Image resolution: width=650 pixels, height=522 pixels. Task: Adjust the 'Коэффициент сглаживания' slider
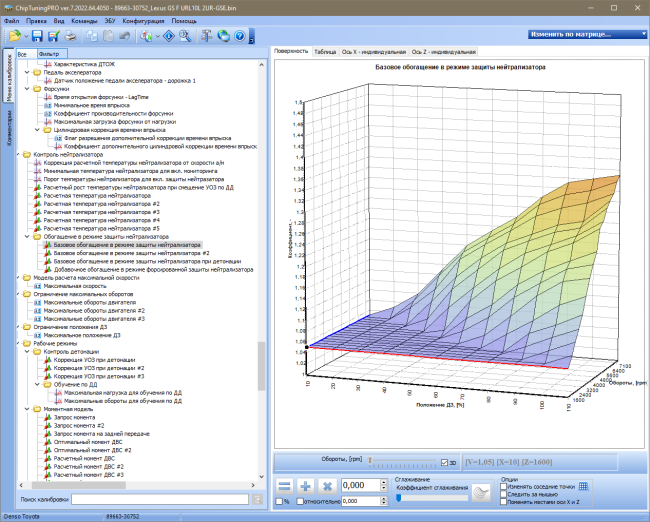pyautogui.click(x=399, y=498)
